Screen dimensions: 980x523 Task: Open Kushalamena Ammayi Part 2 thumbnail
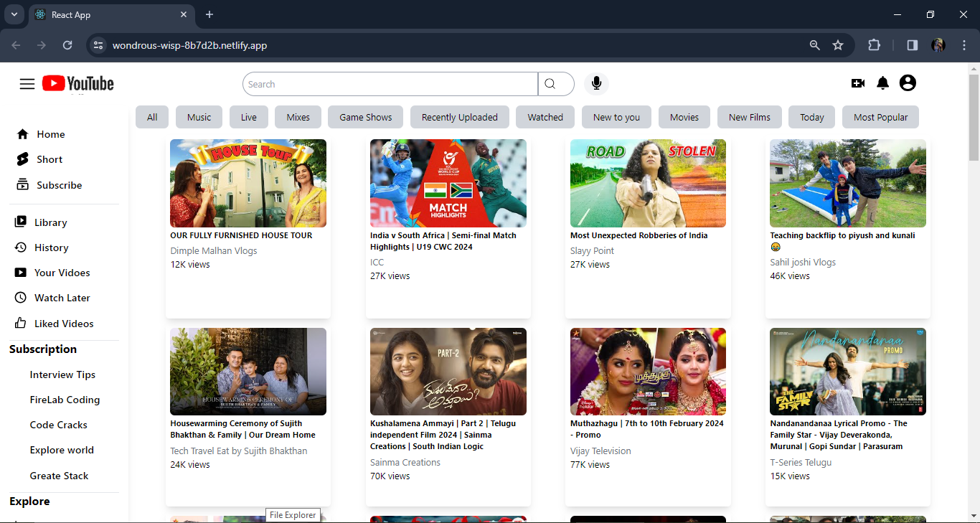[448, 372]
